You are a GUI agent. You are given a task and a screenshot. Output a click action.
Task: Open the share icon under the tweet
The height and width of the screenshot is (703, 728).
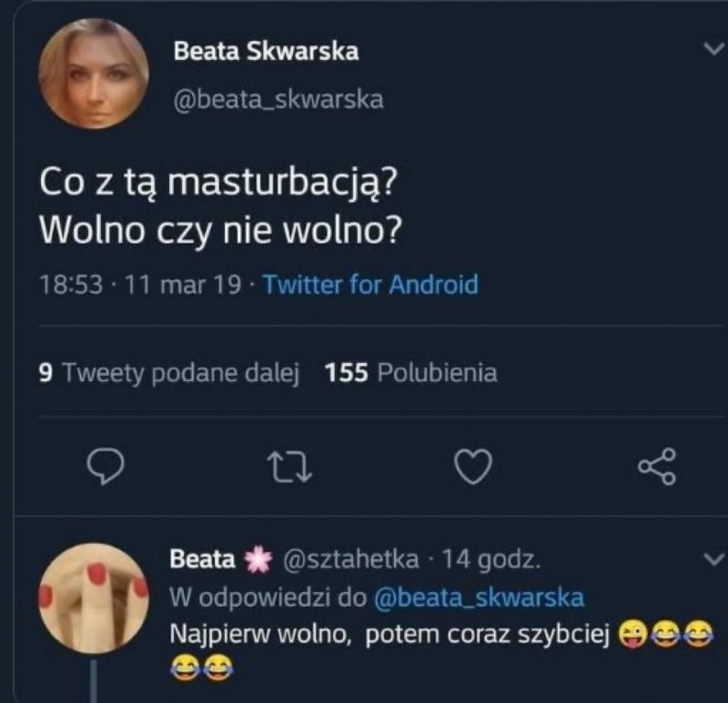656,467
